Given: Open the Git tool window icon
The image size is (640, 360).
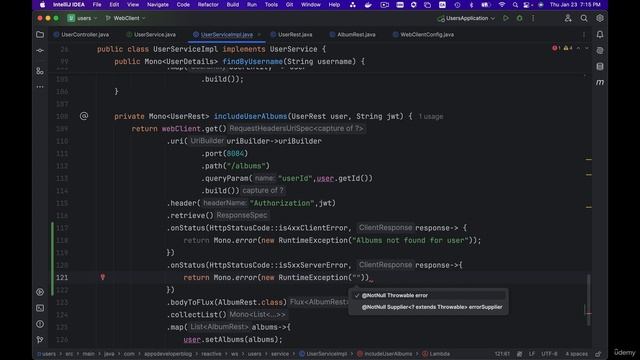Looking at the screenshot, I should point(40,340).
